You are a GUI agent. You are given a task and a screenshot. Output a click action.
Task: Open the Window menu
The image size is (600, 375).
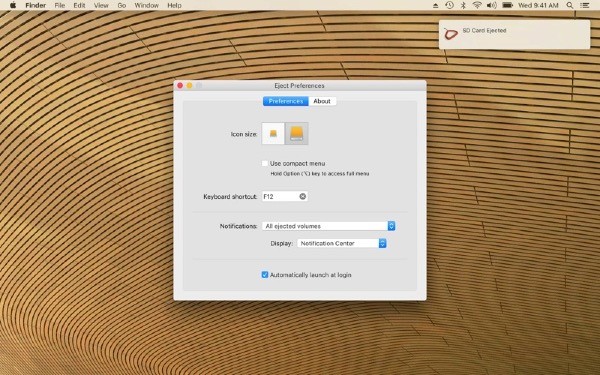[147, 5]
